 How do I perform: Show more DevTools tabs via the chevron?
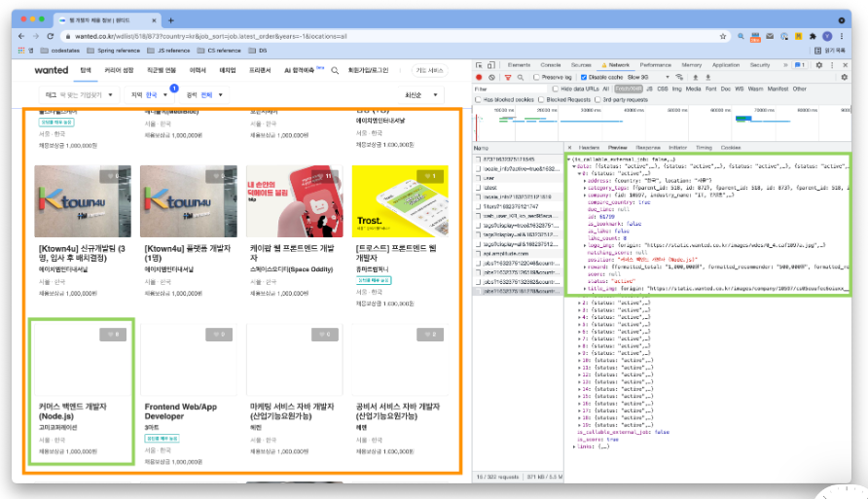pos(785,65)
